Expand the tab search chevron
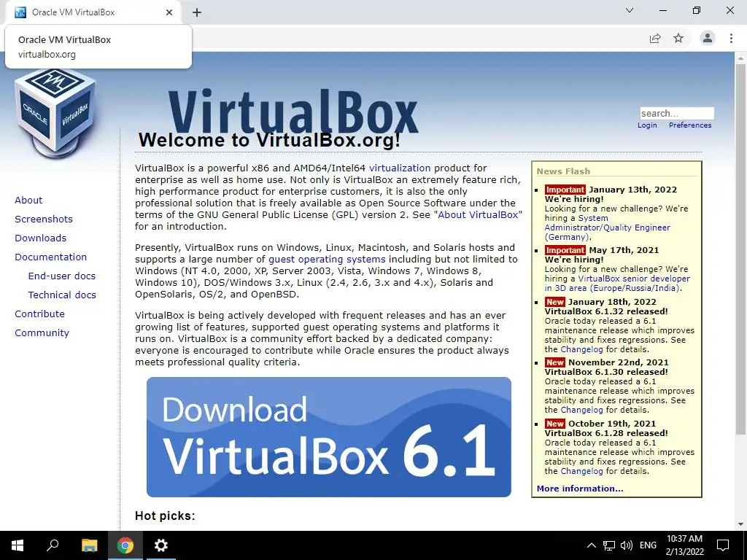This screenshot has height=560, width=747. 630,10
